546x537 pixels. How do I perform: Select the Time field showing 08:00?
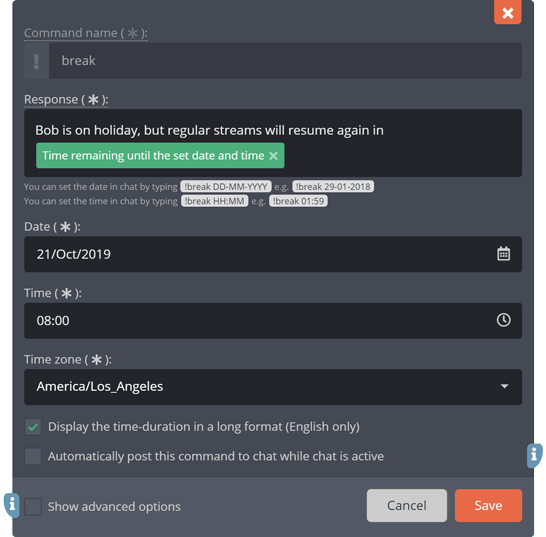pos(273,321)
